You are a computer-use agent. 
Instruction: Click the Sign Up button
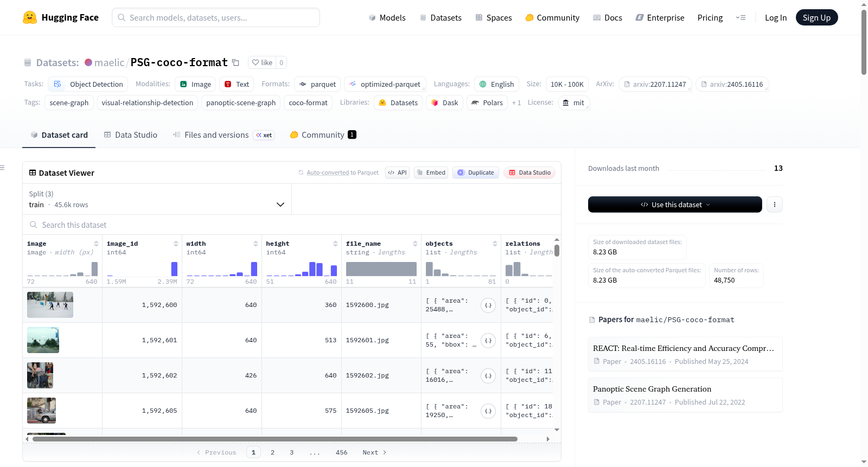click(816, 17)
